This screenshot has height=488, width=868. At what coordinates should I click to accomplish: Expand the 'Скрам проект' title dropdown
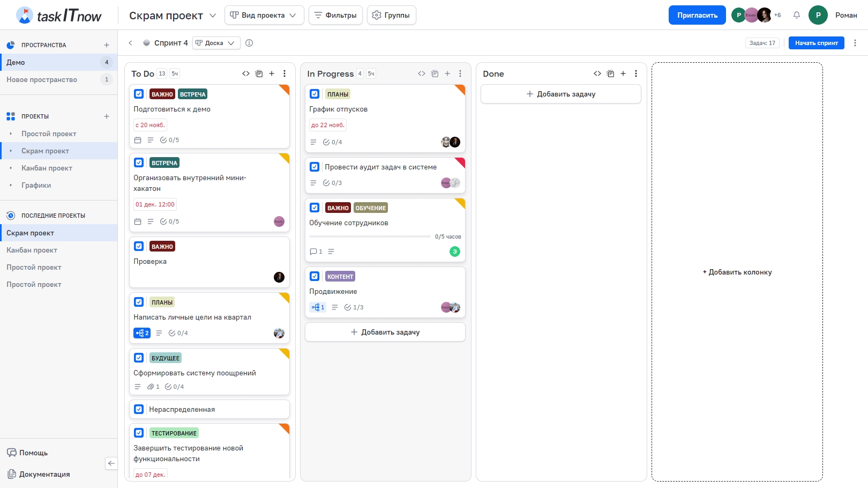point(213,16)
